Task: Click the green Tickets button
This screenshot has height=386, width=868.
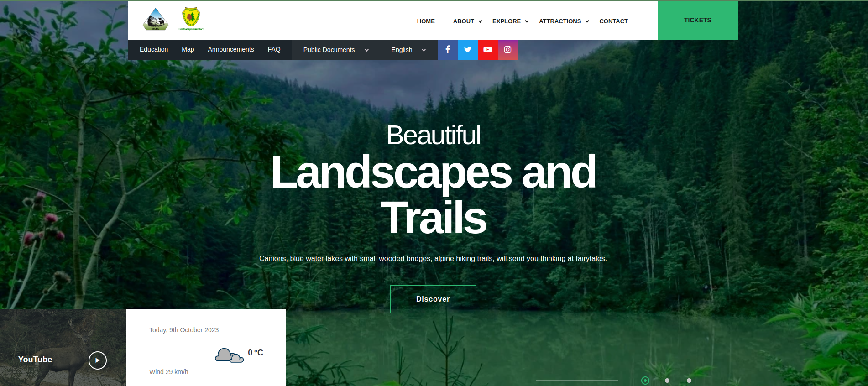Action: coord(697,20)
